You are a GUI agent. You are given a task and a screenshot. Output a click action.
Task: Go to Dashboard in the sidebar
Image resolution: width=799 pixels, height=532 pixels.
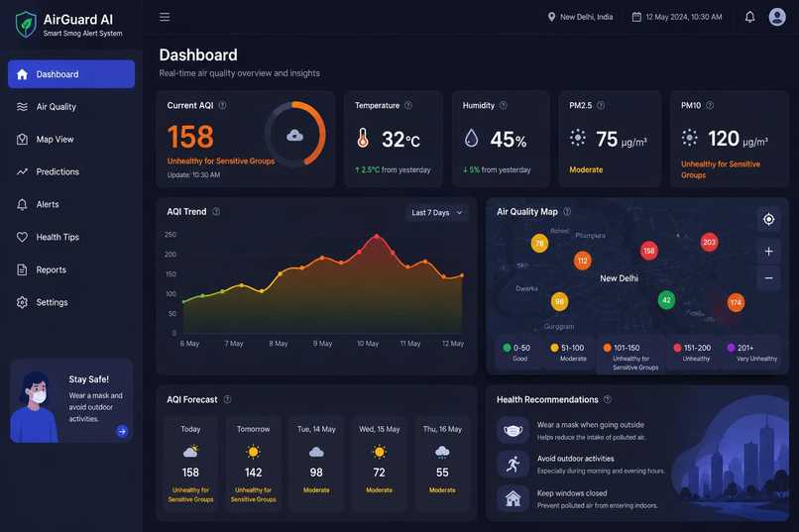[71, 74]
